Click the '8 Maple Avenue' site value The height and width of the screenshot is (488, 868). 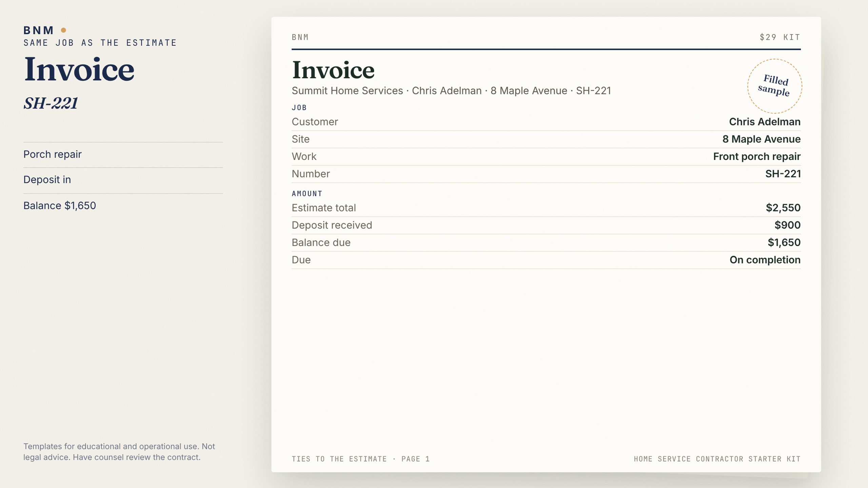[x=762, y=139]
